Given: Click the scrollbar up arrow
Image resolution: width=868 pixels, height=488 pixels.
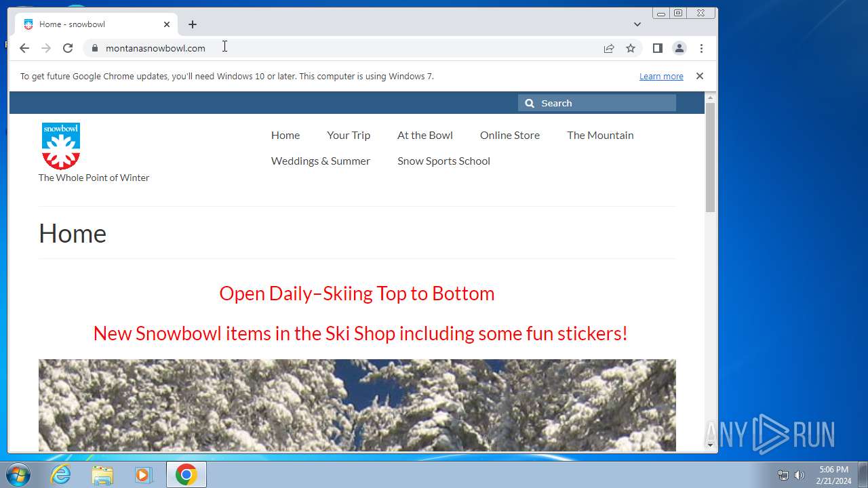Looking at the screenshot, I should click(x=710, y=98).
